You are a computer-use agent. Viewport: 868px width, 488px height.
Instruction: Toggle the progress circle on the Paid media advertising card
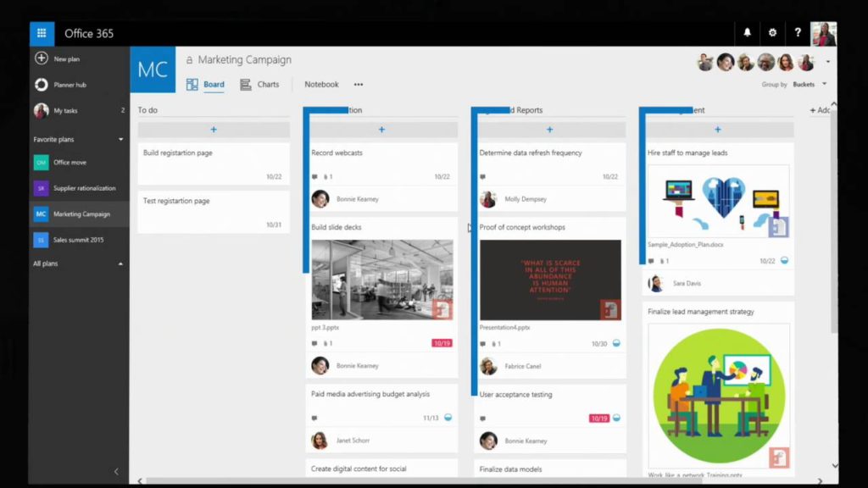point(448,418)
